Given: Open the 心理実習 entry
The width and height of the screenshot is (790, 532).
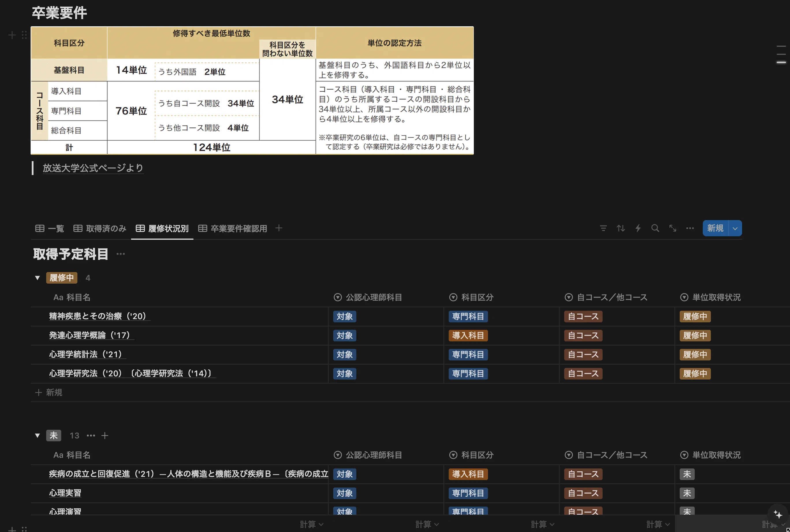Looking at the screenshot, I should [65, 493].
